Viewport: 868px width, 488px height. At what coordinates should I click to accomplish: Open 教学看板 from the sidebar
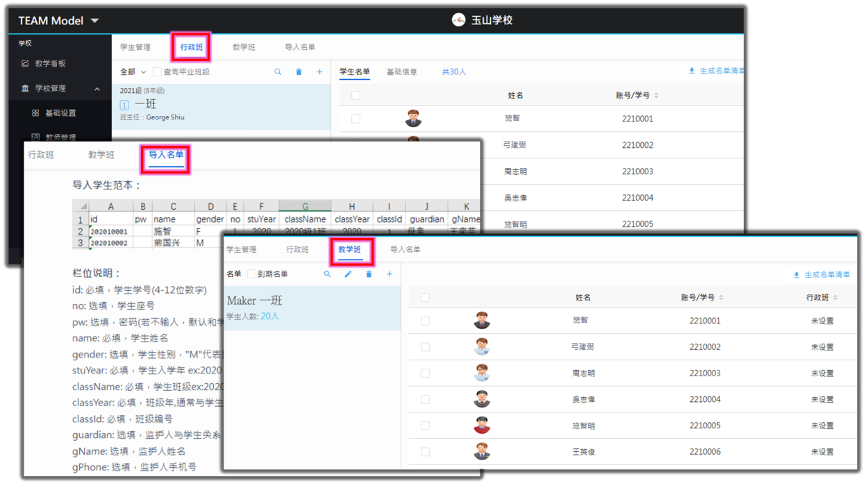click(x=50, y=63)
